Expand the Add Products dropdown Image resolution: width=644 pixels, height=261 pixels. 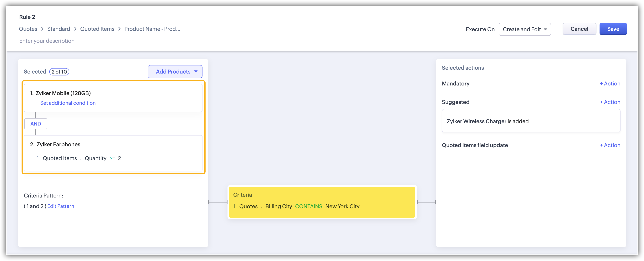pos(175,72)
